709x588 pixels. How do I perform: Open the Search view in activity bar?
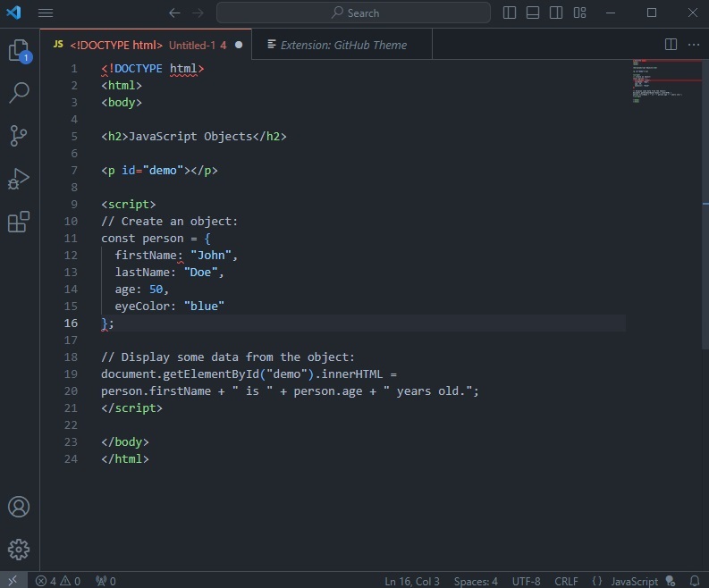coord(19,93)
